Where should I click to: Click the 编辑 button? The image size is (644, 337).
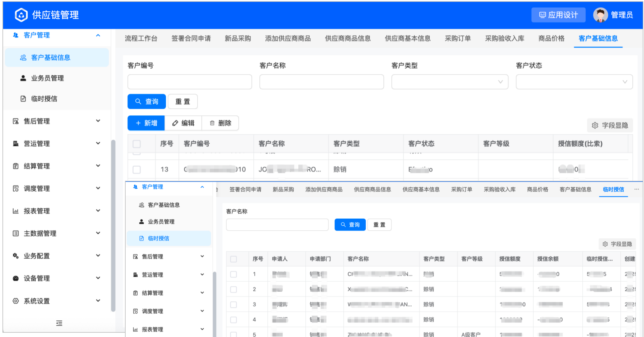[183, 123]
